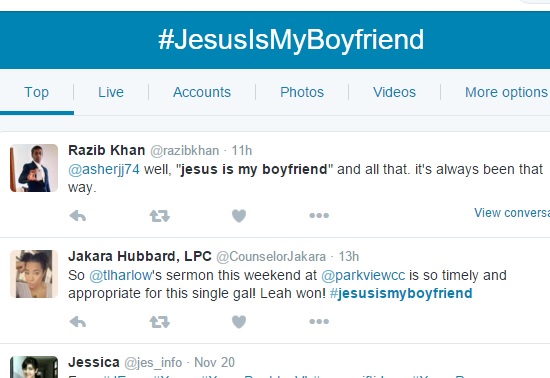Click the #jesusismyboyfriend hashtag in Jakara's tweet
Screen dimensions: 550x378
coord(401,293)
